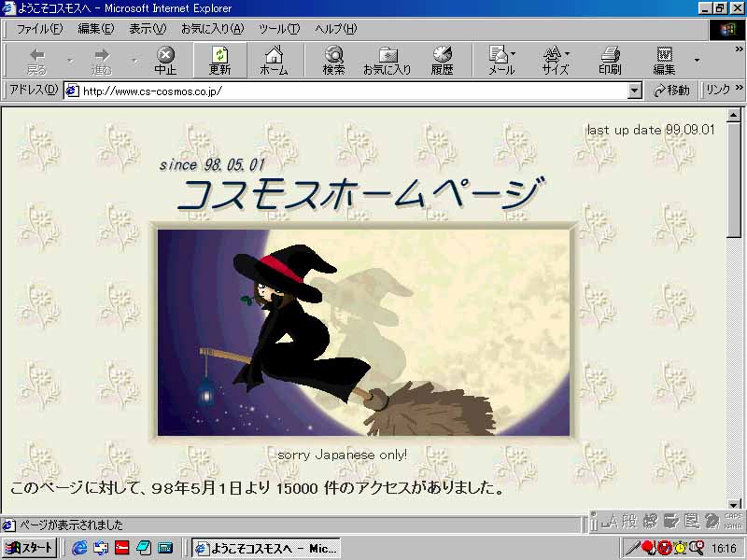
Task: Expand the リンク links bar chevron
Action: coord(739,88)
